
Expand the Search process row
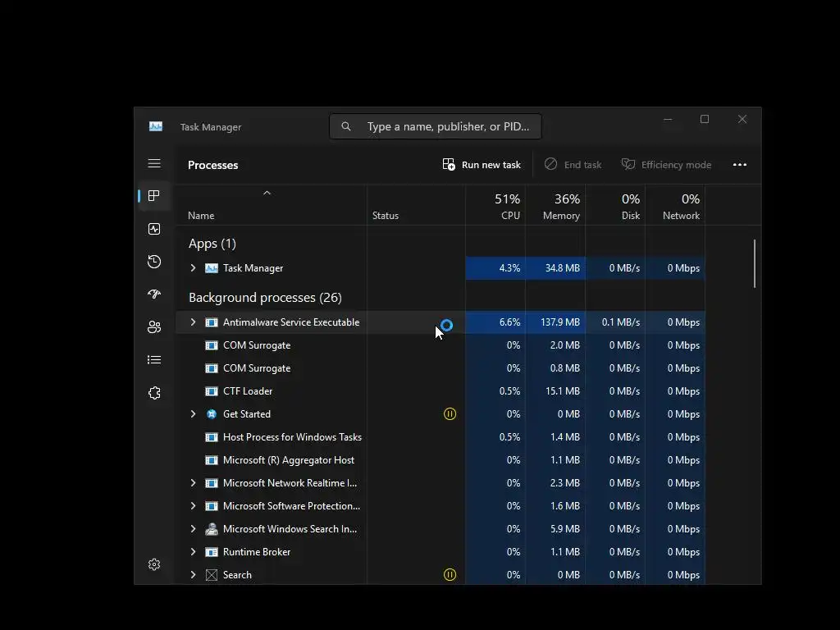coord(194,575)
